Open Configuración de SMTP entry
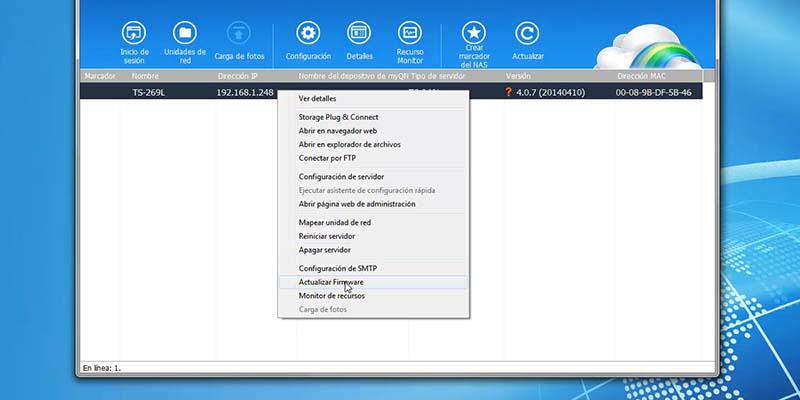The height and width of the screenshot is (400, 800). (x=338, y=268)
